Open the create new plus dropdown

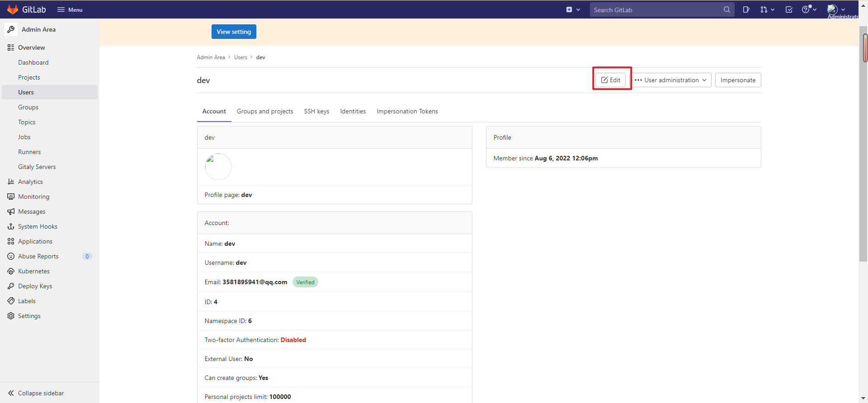coord(573,9)
